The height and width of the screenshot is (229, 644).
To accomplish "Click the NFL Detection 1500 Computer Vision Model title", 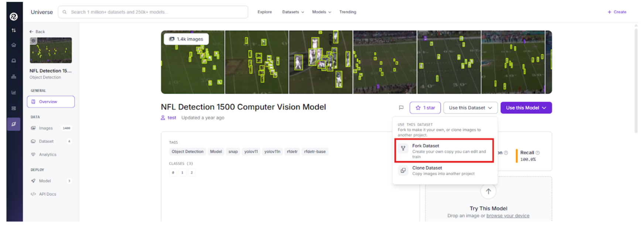I will coord(243,107).
